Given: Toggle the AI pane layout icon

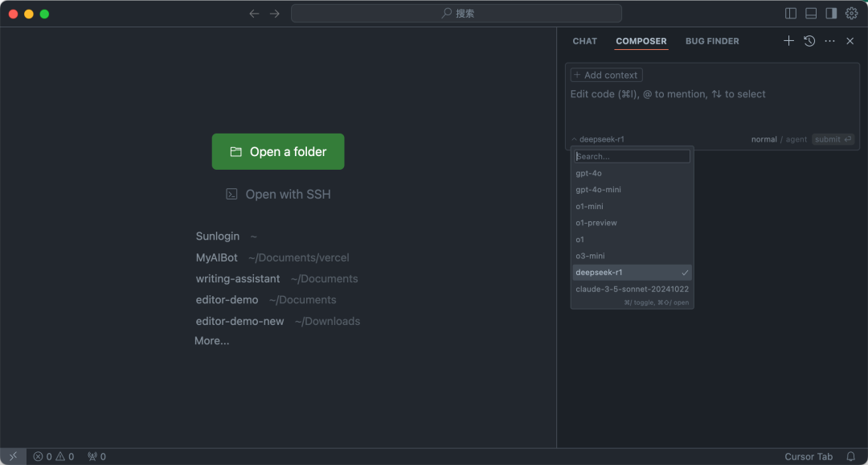Looking at the screenshot, I should pos(831,14).
